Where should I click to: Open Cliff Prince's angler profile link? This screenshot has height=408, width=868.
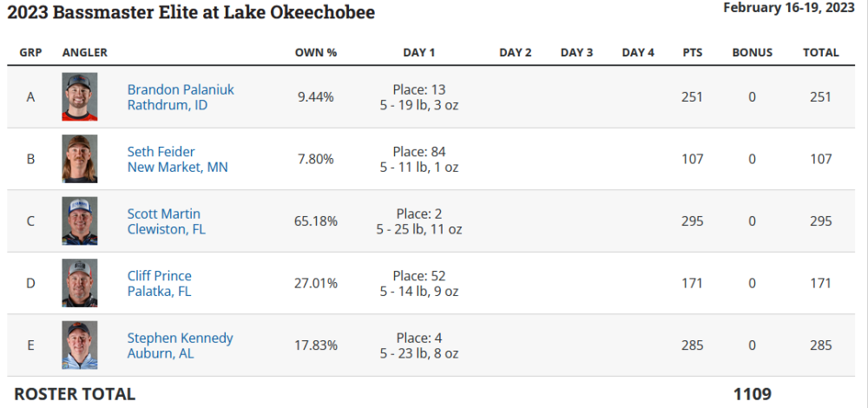point(160,276)
